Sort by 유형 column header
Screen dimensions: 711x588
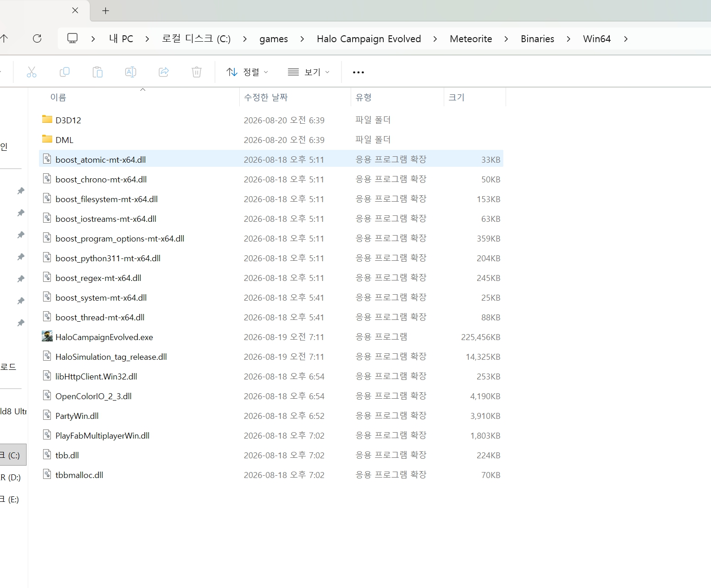tap(364, 97)
